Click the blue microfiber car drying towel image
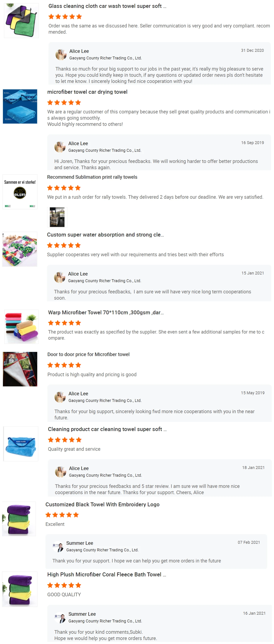The image size is (274, 644). pyautogui.click(x=20, y=106)
